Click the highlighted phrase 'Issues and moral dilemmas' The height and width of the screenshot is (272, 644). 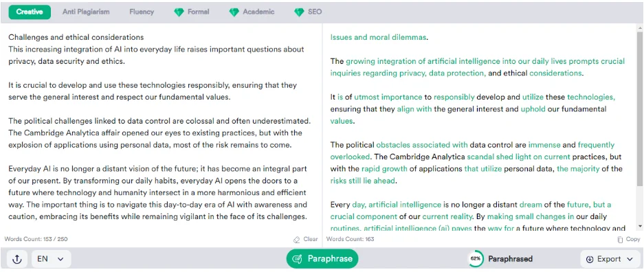tap(378, 37)
